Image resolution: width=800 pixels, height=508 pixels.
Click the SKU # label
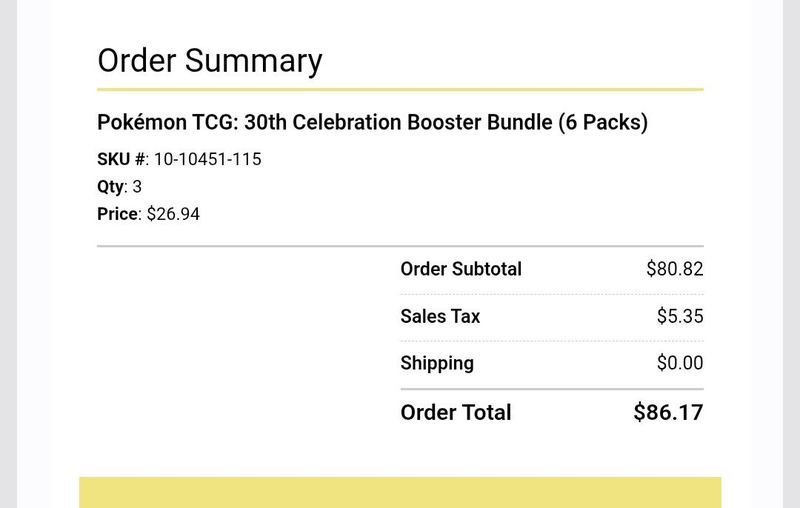point(121,159)
